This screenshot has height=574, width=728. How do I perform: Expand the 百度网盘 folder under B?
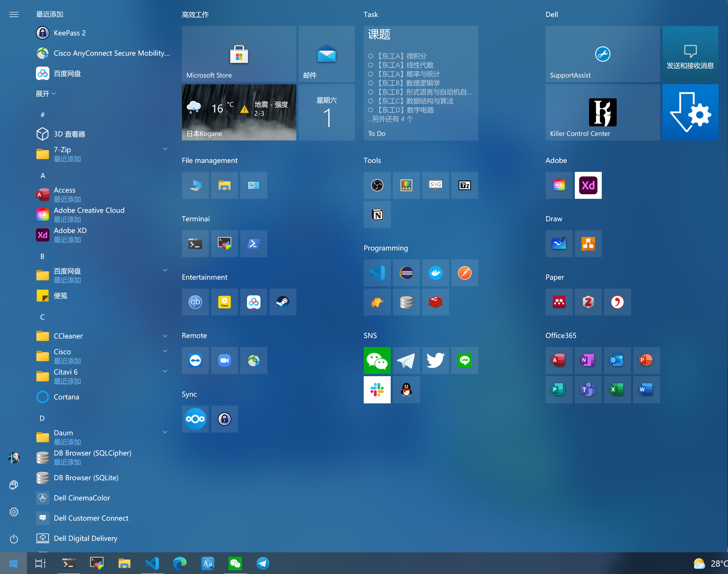tap(165, 270)
